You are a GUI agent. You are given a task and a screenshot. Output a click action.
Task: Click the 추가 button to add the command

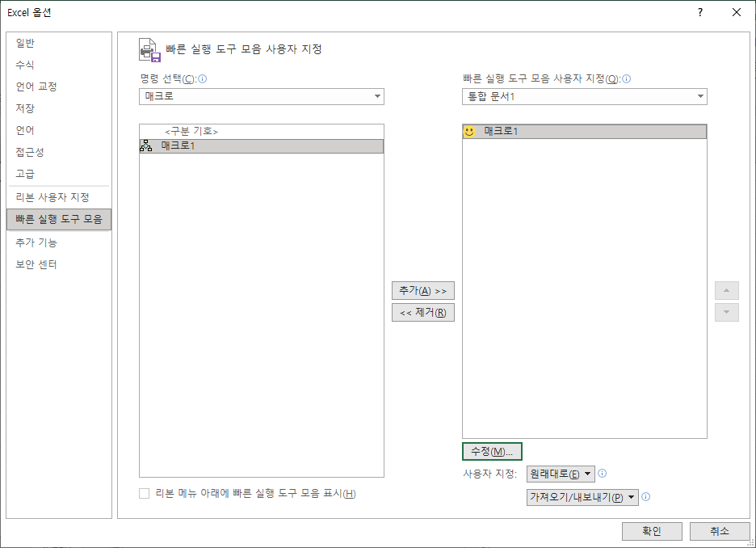point(422,290)
